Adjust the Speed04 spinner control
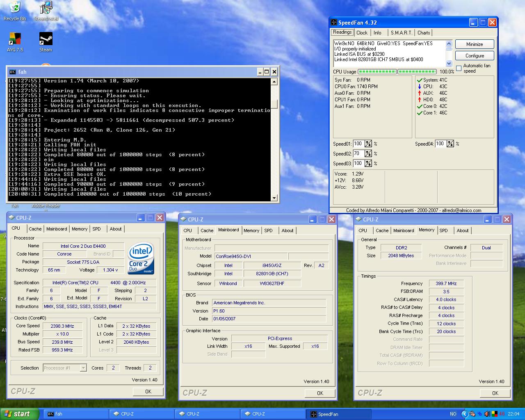The width and height of the screenshot is (525, 420). [x=450, y=144]
